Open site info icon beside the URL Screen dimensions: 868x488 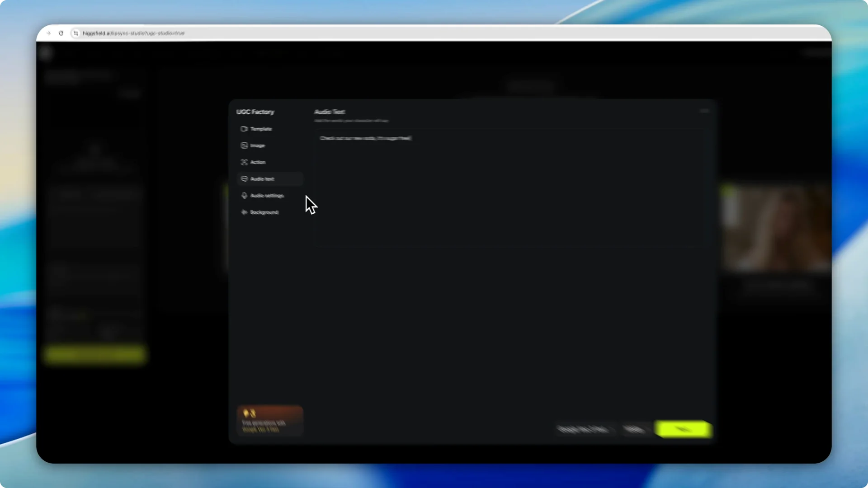(x=76, y=33)
